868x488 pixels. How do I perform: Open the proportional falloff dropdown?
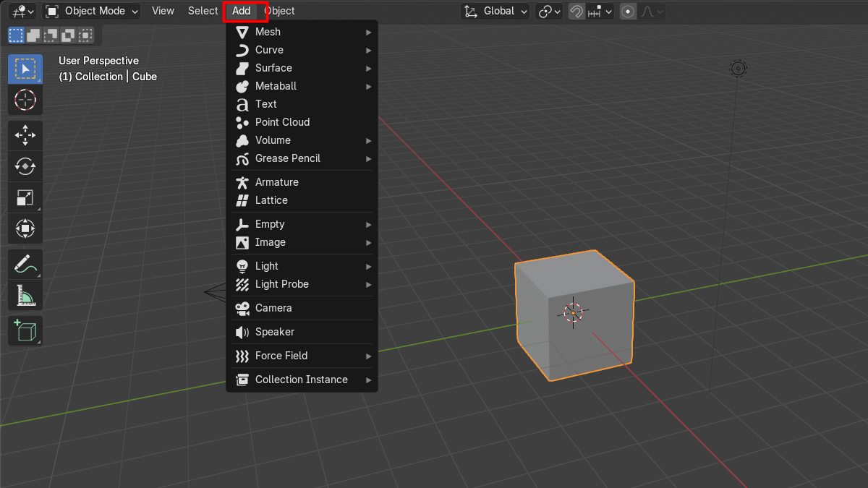pos(651,11)
